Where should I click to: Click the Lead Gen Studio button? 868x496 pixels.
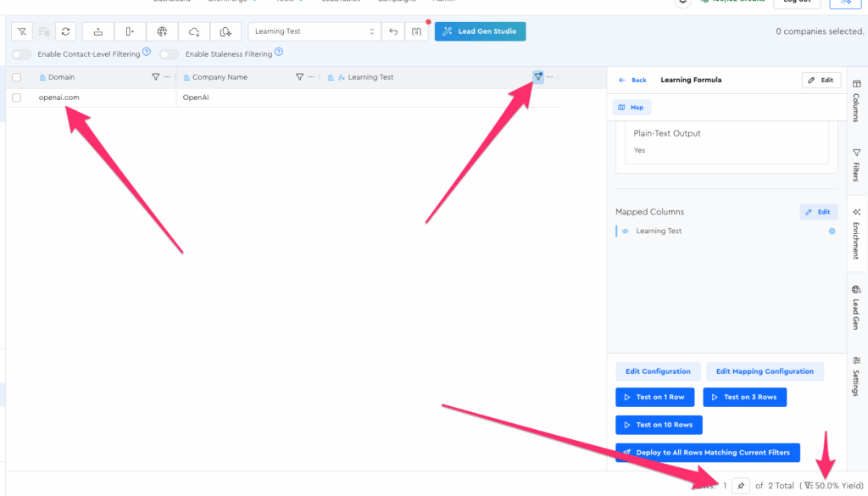pyautogui.click(x=481, y=31)
